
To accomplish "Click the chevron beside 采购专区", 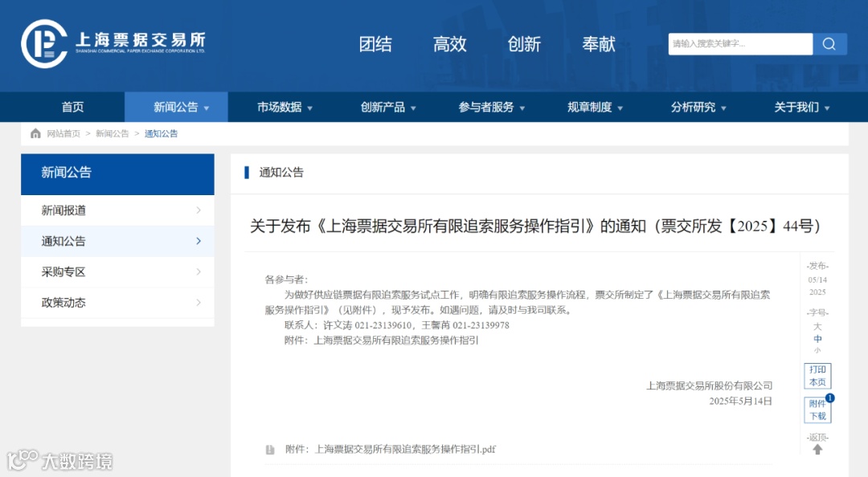I will click(x=199, y=271).
